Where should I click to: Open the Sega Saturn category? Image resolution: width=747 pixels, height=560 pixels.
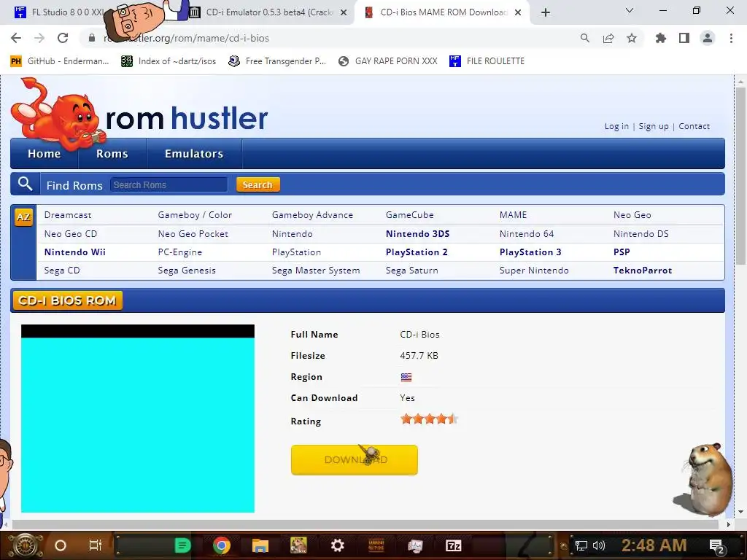412,270
